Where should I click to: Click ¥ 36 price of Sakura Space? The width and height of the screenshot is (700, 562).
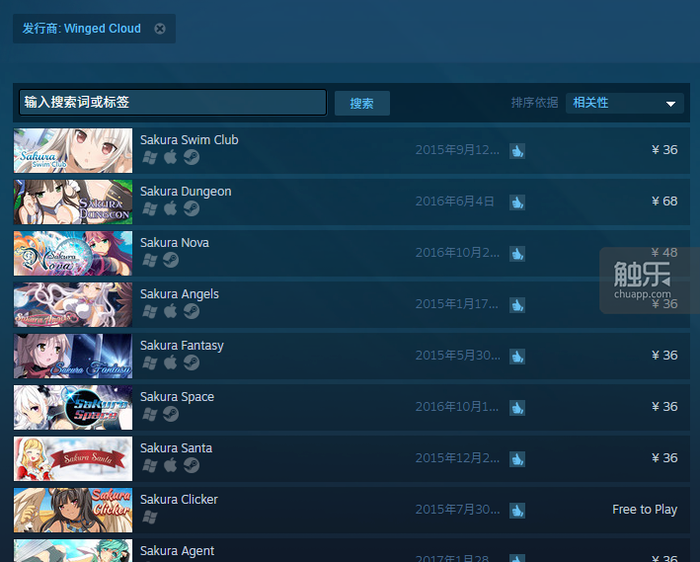tap(664, 407)
